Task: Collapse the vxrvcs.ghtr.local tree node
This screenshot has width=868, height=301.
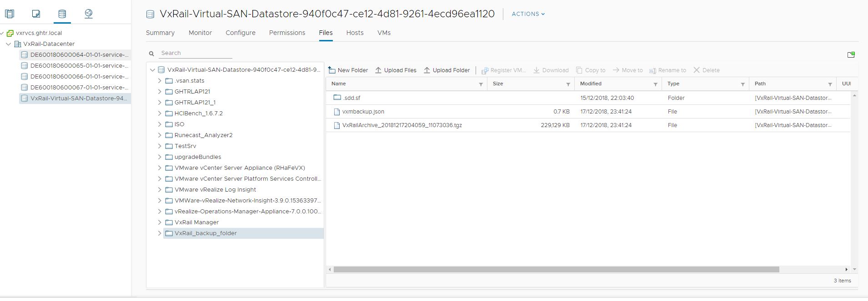Action: (2, 33)
